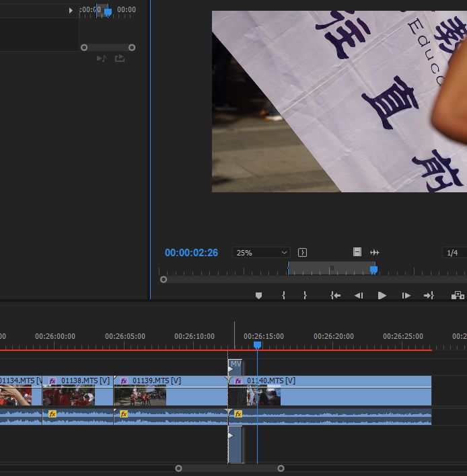Select the MV clip on the upper track

[x=235, y=367]
